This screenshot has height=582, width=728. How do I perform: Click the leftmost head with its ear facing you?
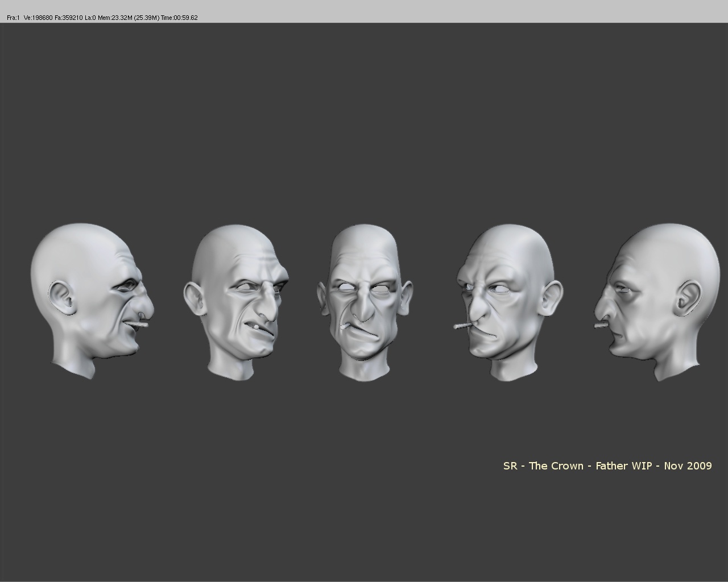point(92,301)
